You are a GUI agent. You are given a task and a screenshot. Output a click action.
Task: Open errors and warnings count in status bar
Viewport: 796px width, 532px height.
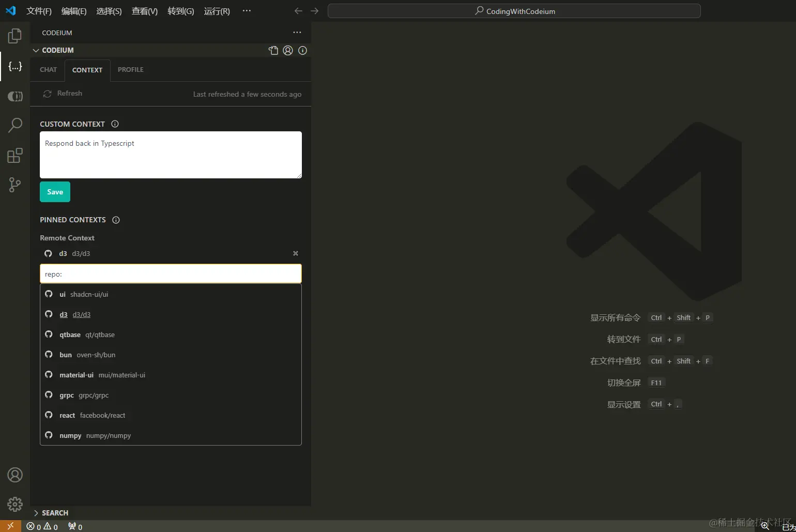coord(42,526)
